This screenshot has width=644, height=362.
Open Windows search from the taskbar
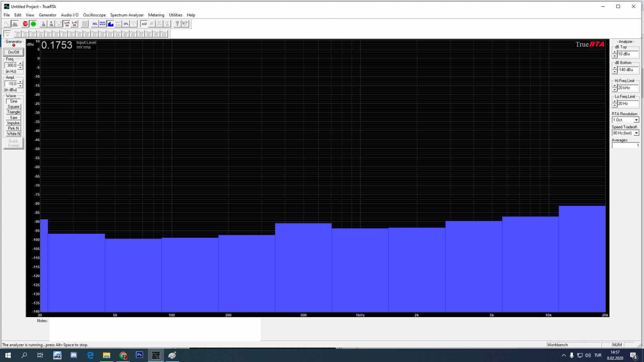pyautogui.click(x=24, y=355)
